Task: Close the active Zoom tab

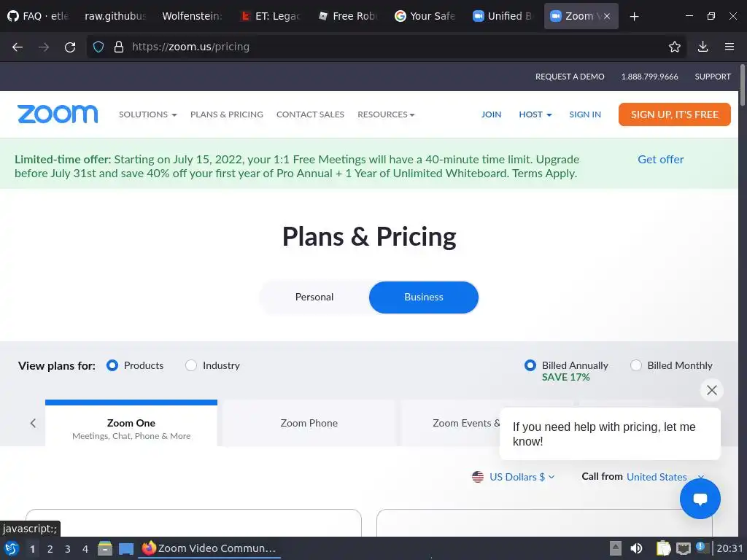Action: (607, 16)
